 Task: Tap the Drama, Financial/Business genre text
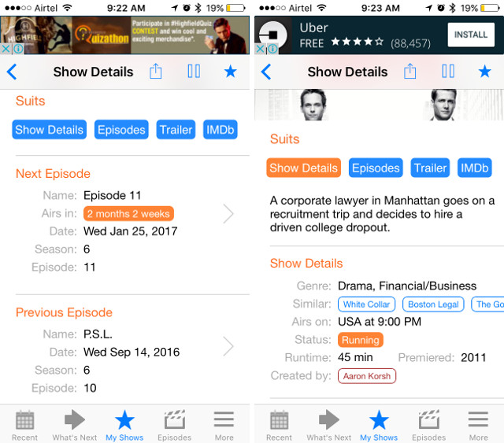click(x=407, y=286)
